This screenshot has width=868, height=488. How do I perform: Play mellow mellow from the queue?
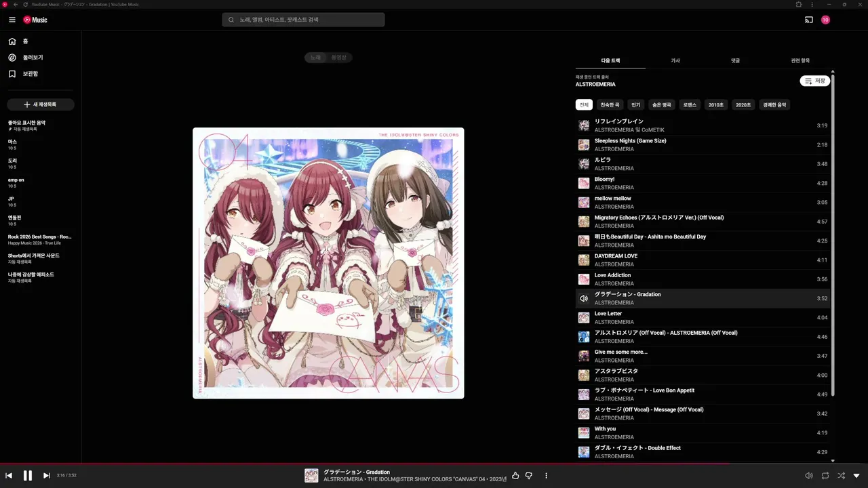pyautogui.click(x=703, y=202)
